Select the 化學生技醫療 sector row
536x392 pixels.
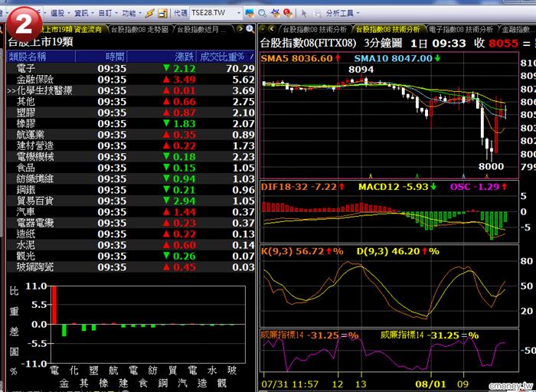click(131, 90)
